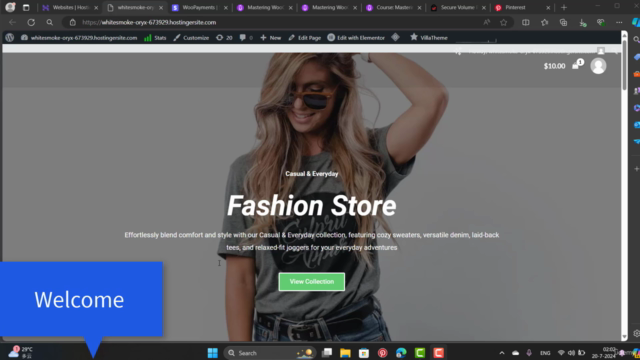640x360 pixels.
Task: Open the browser settings ellipsis menu
Action: pos(619,22)
